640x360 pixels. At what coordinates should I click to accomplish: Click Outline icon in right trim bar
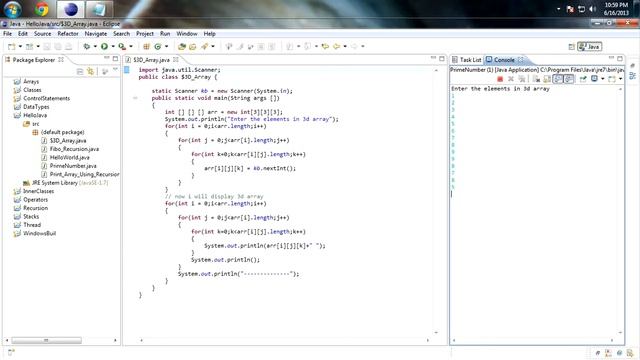633,76
